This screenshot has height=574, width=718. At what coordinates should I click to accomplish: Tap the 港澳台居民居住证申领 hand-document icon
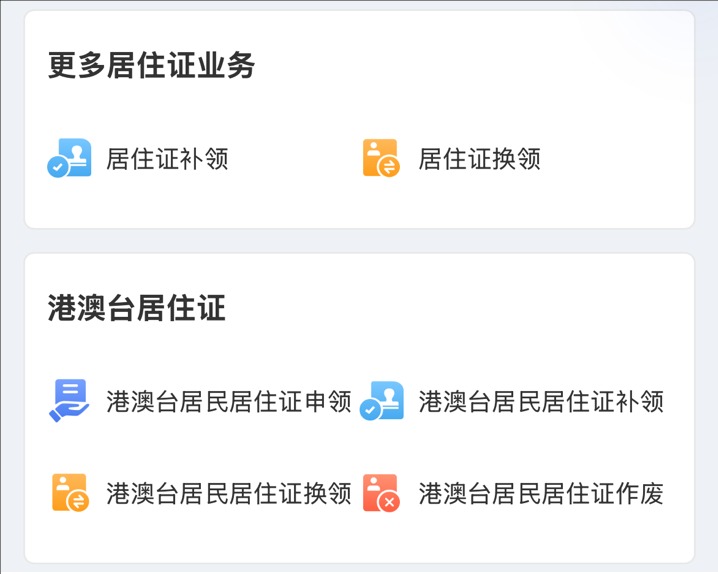click(x=69, y=401)
